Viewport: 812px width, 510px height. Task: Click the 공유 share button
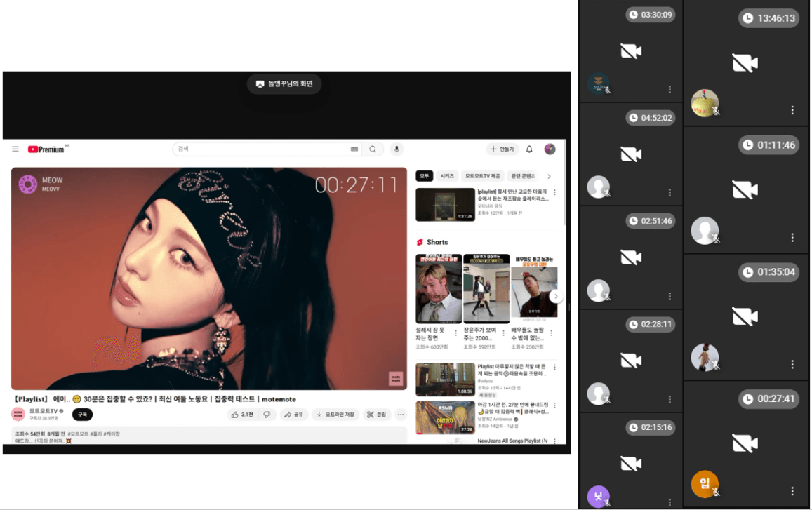(293, 414)
